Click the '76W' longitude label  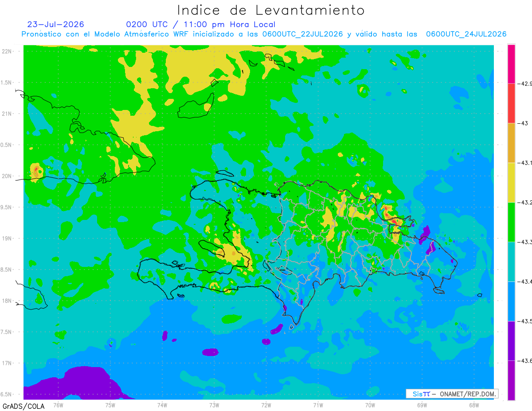click(58, 405)
